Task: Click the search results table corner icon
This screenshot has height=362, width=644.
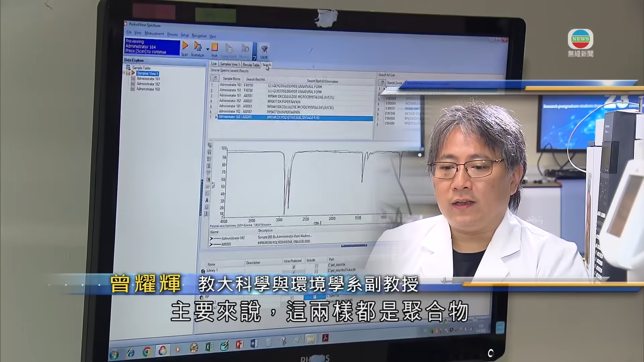Action: (215, 78)
